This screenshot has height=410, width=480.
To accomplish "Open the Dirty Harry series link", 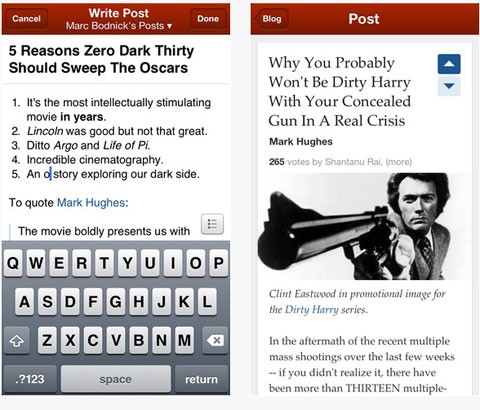I will pos(312,310).
